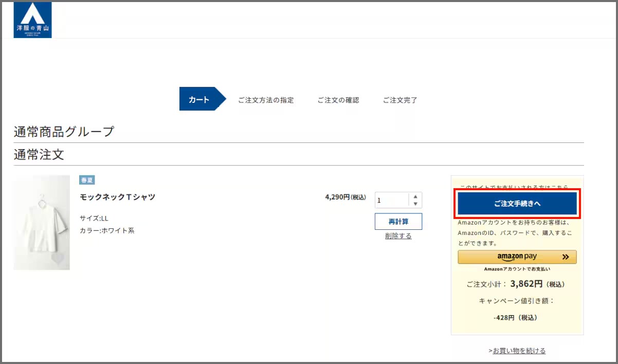Click the Amazonアカウントでお支払い caption

pyautogui.click(x=517, y=269)
